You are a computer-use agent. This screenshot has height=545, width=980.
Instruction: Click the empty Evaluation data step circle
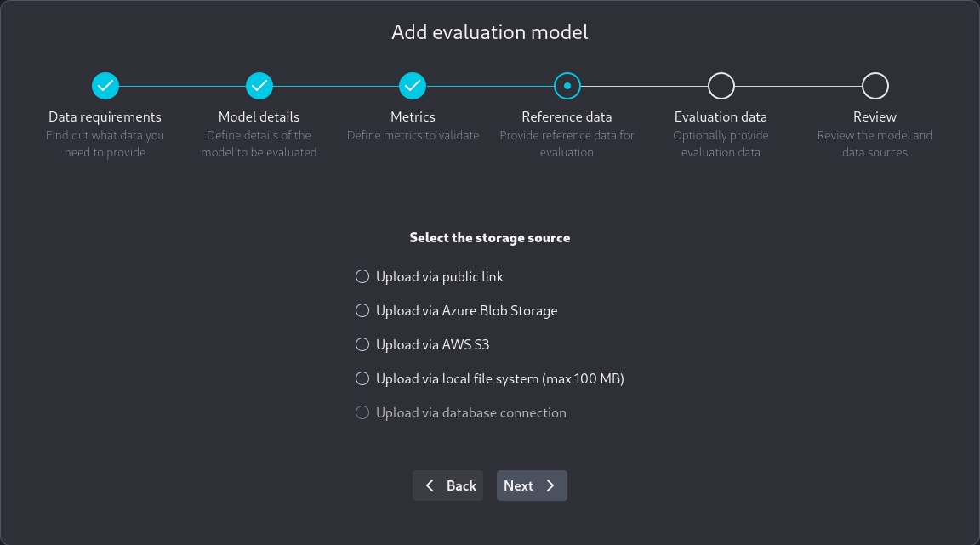tap(721, 86)
